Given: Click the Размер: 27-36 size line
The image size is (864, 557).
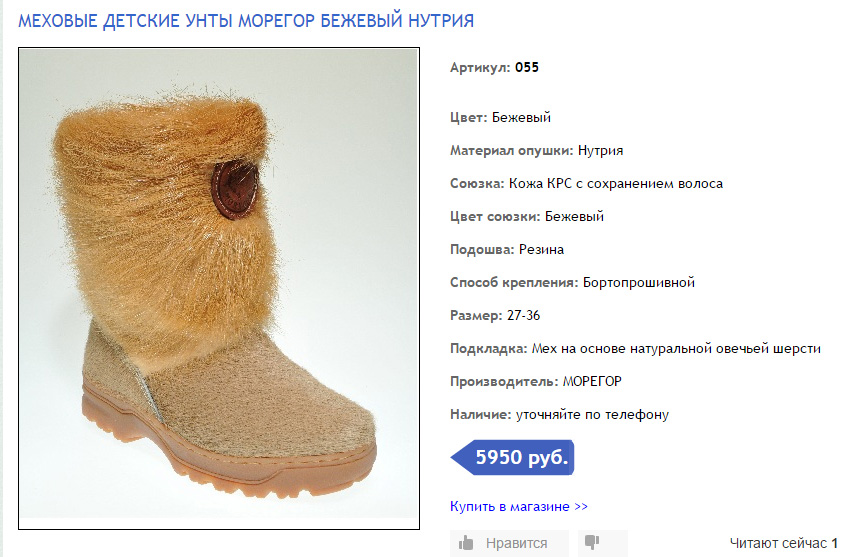Looking at the screenshot, I should pos(495,315).
